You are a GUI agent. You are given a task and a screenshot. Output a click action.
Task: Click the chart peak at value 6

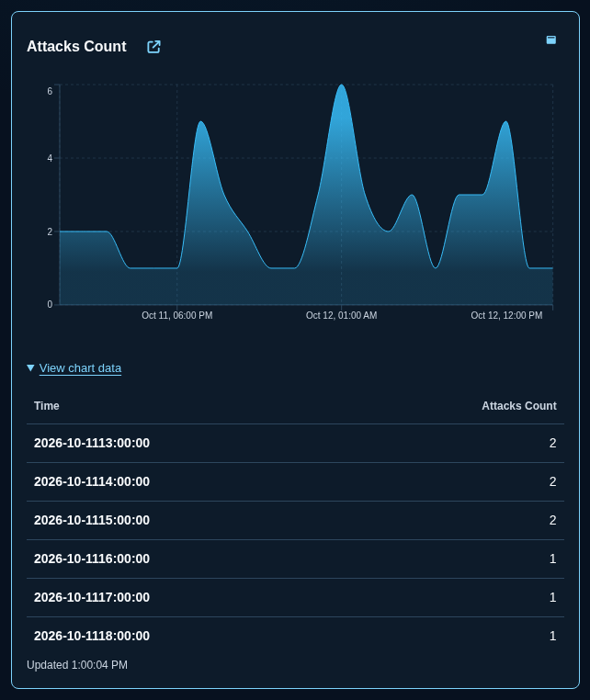point(342,85)
